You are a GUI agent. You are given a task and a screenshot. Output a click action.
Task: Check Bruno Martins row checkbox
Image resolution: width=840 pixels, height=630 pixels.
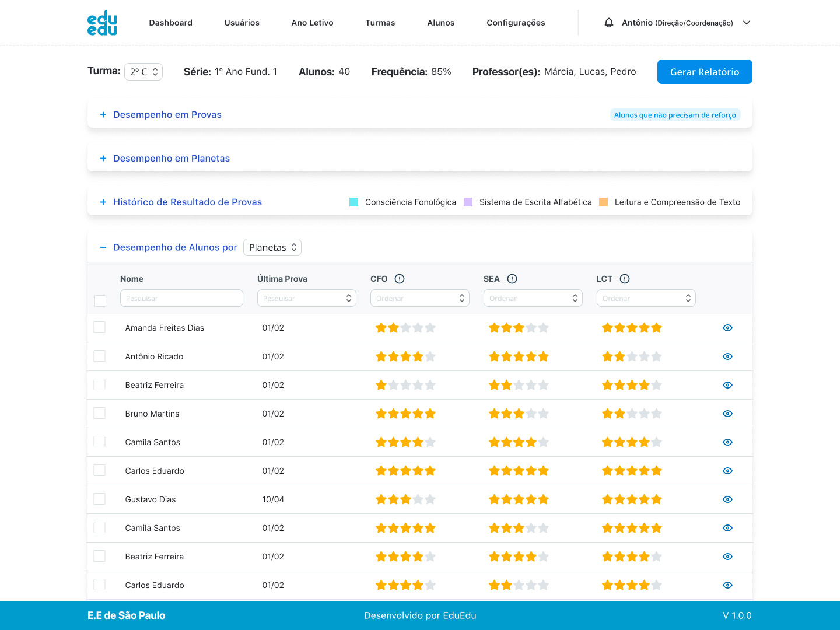point(100,413)
